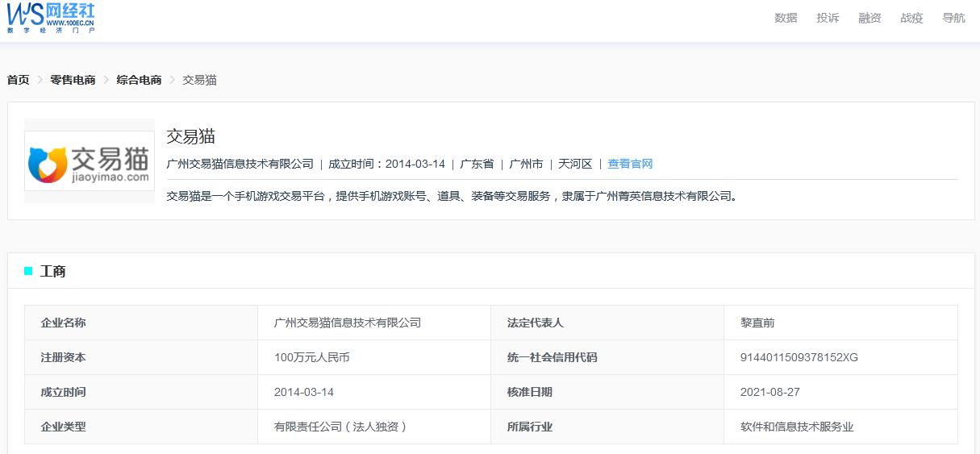The width and height of the screenshot is (980, 454).
Task: Select the 统一社会信用代码 number value
Action: 799,357
